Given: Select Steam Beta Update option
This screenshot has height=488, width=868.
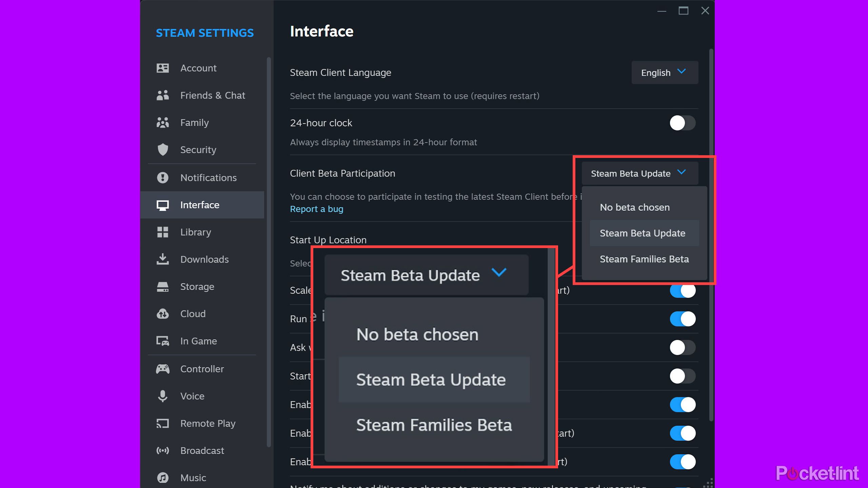Looking at the screenshot, I should (643, 232).
